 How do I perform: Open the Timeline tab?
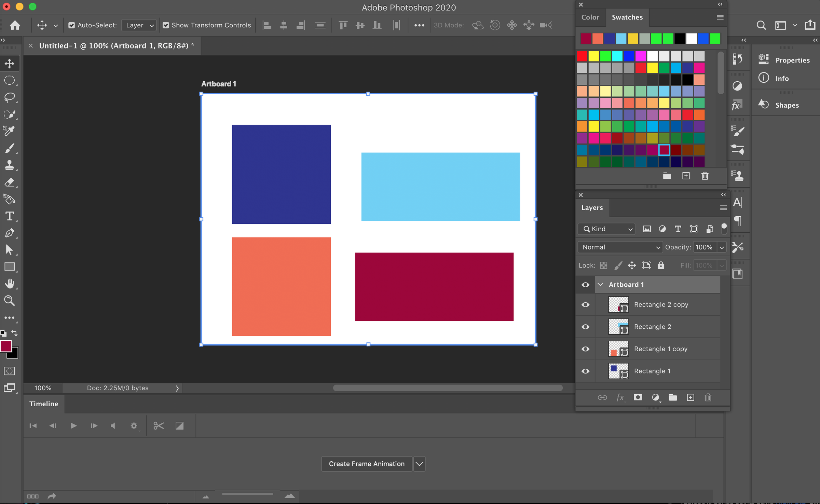43,404
